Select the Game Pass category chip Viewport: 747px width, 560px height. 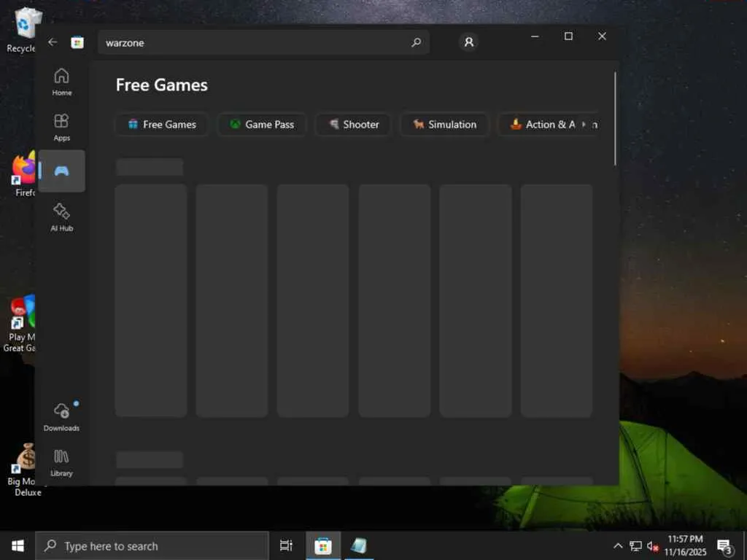(x=262, y=124)
